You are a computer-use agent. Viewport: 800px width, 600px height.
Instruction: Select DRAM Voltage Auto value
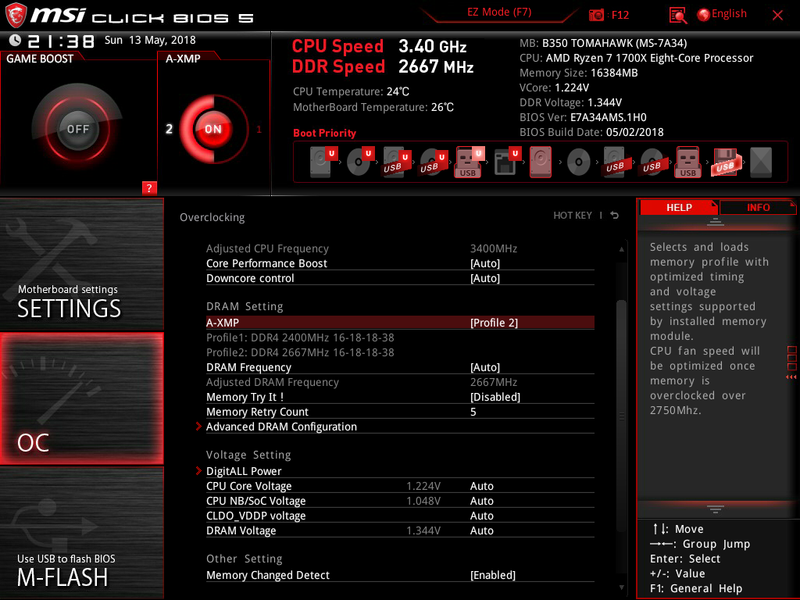482,530
